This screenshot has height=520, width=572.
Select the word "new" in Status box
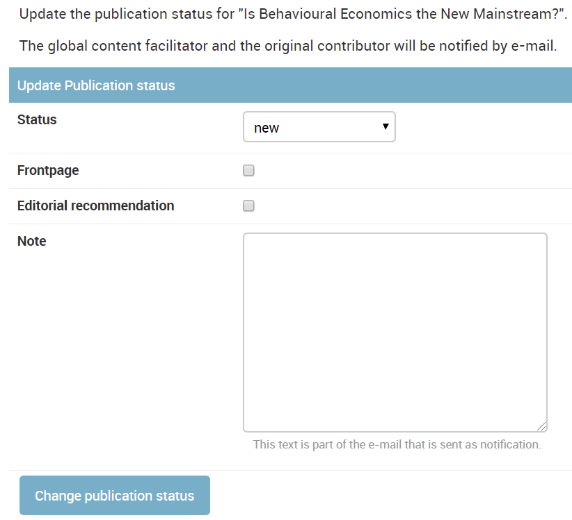[x=266, y=128]
